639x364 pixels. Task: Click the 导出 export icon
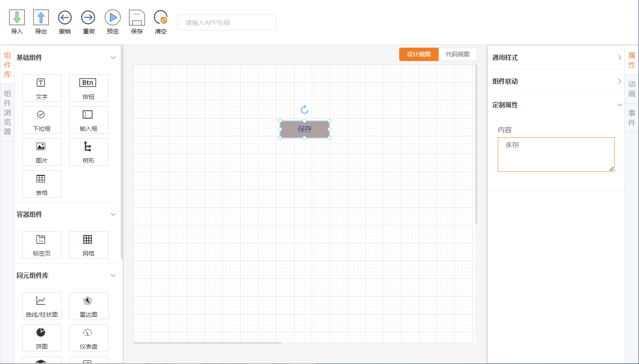41,18
